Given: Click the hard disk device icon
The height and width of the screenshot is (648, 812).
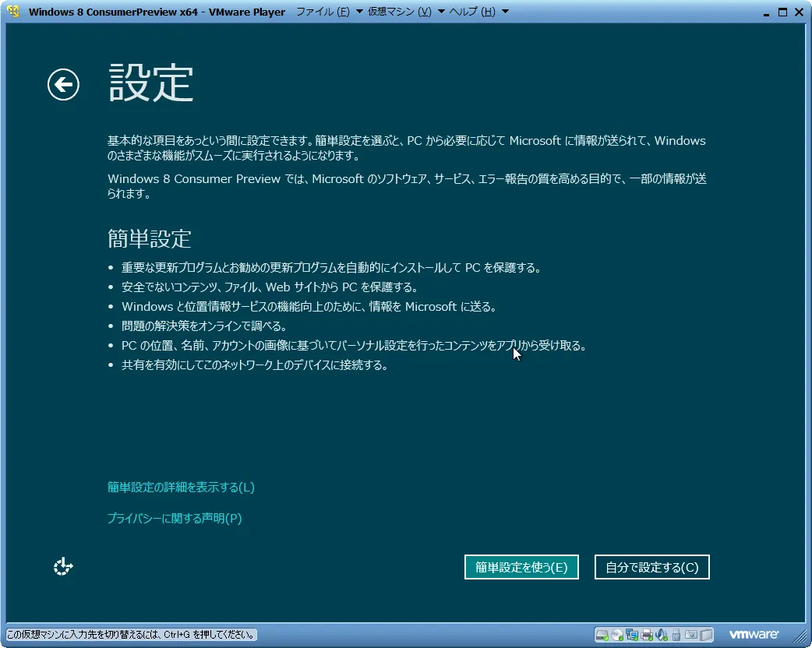Looking at the screenshot, I should click(x=602, y=635).
